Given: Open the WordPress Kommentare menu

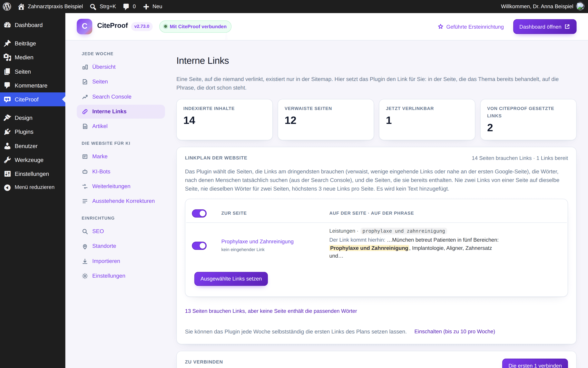Looking at the screenshot, I should point(32,86).
